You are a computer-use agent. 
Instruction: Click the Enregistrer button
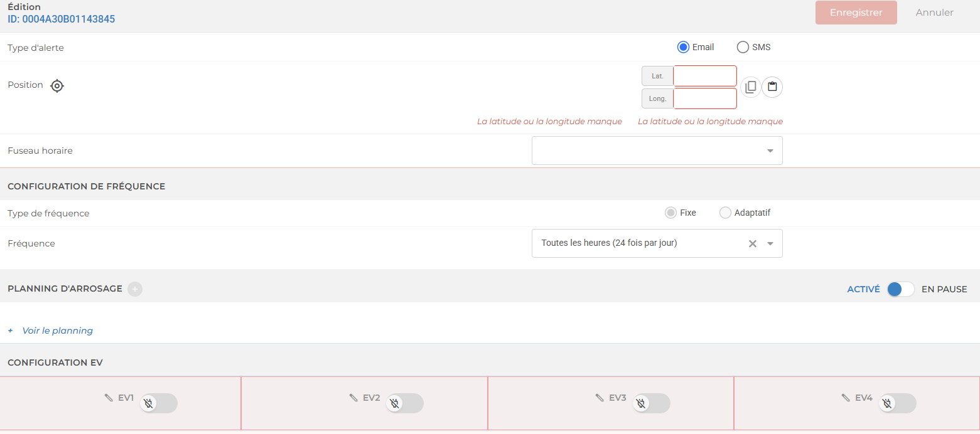point(856,13)
